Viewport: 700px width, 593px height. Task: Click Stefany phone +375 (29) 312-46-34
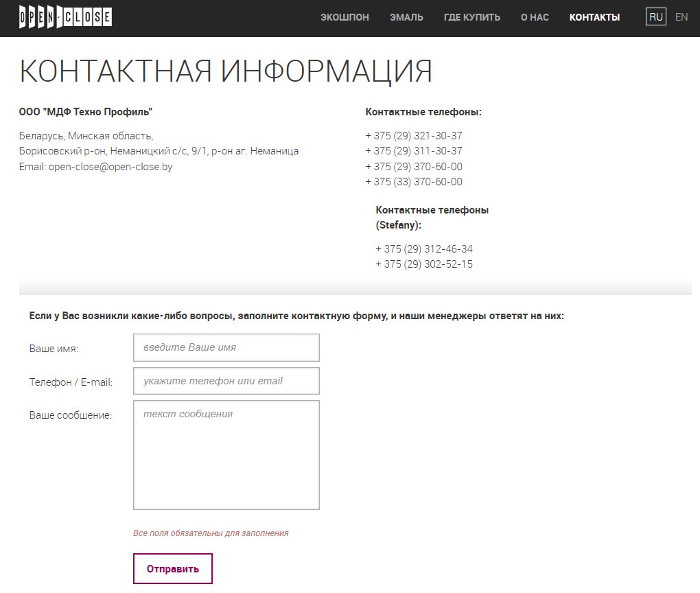[x=424, y=248]
